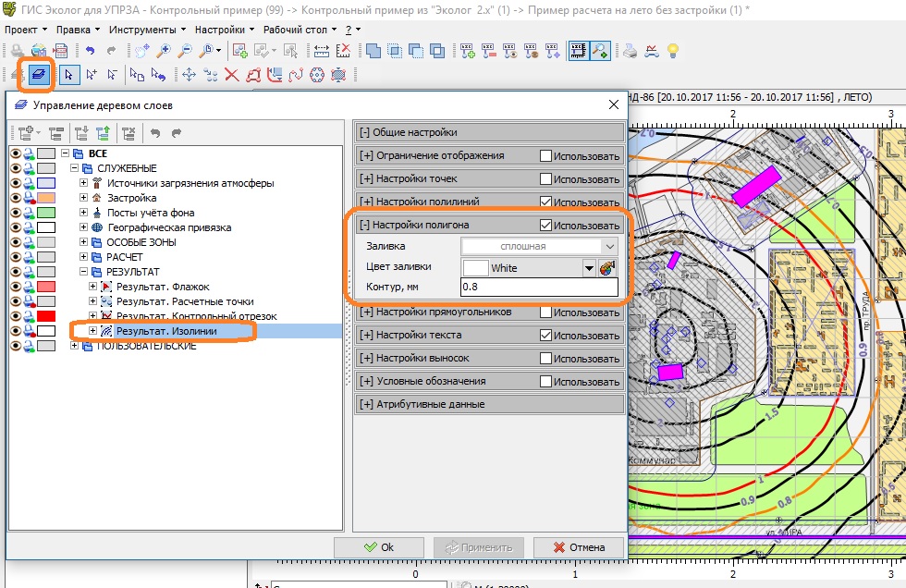
Task: Click the Отмена button
Action: 578,547
